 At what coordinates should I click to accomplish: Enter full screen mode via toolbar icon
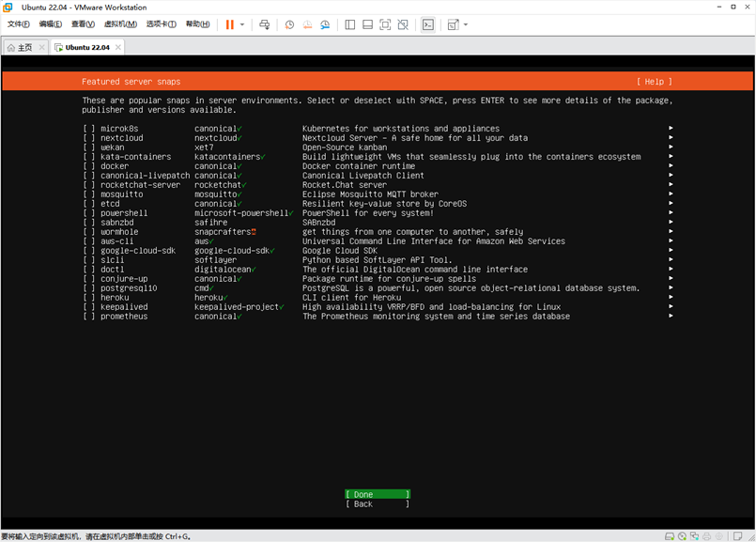click(x=385, y=24)
